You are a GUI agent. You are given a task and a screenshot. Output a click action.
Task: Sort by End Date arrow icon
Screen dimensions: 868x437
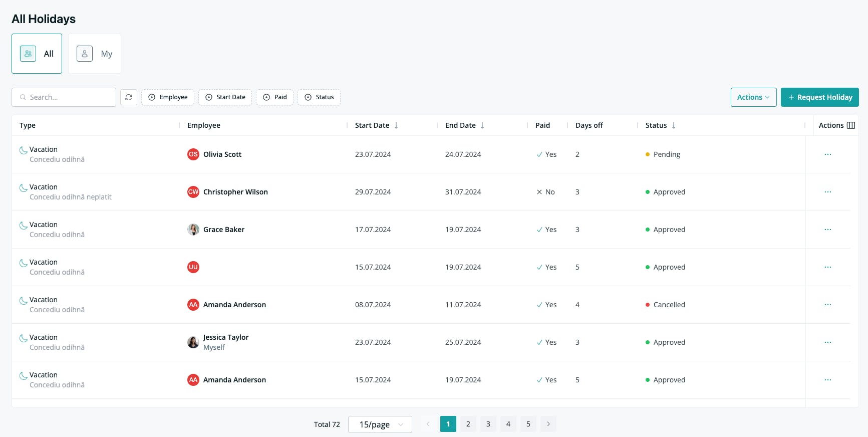pos(482,125)
